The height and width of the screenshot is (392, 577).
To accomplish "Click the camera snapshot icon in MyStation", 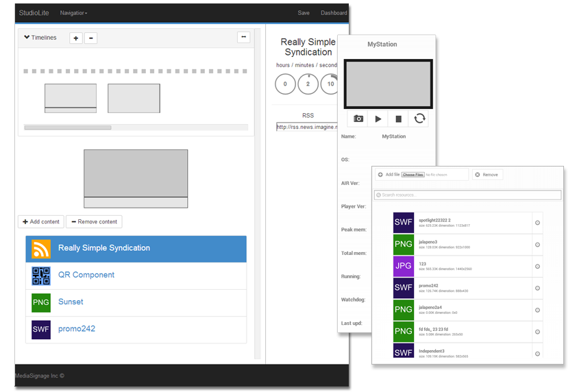I will (358, 119).
